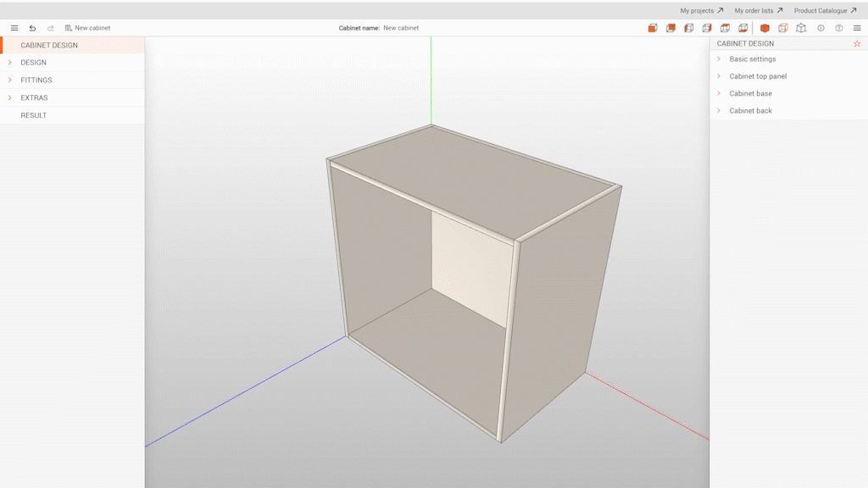868x488 pixels.
Task: Expand the Cabinet top panel section
Action: click(759, 75)
